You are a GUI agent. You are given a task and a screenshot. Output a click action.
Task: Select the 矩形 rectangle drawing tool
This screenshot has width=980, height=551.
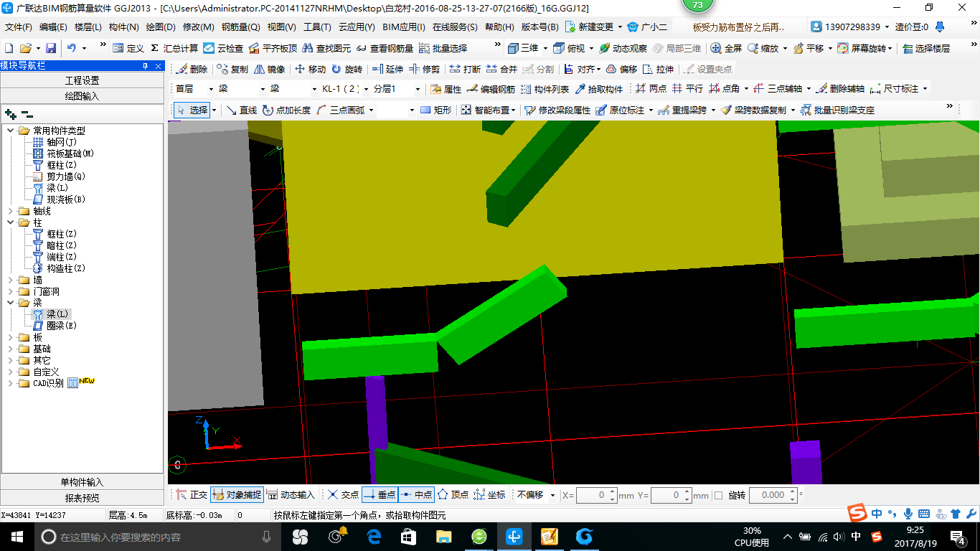tap(436, 110)
